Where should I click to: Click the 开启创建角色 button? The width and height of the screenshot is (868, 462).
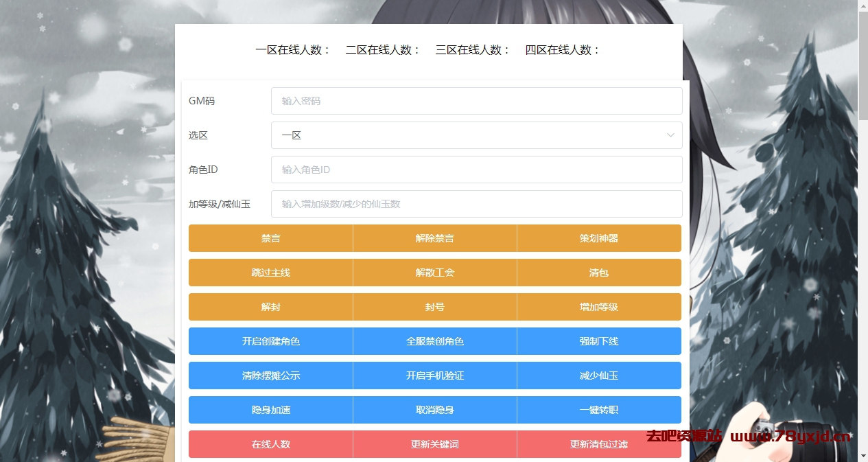[270, 341]
